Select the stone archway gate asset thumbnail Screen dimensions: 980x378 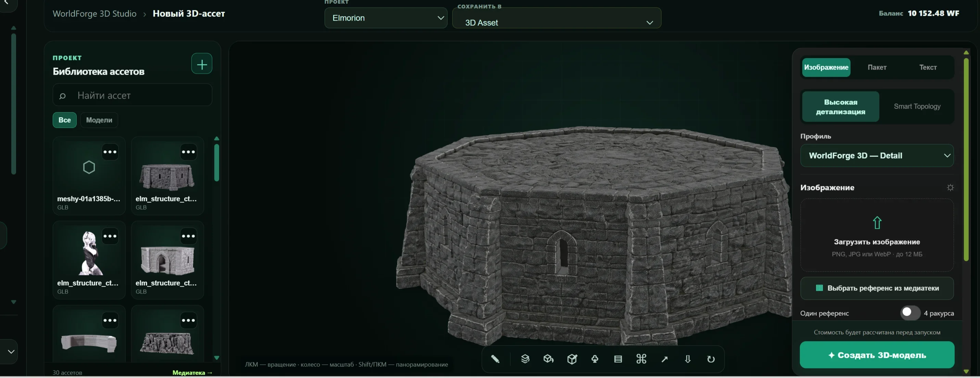(x=167, y=261)
